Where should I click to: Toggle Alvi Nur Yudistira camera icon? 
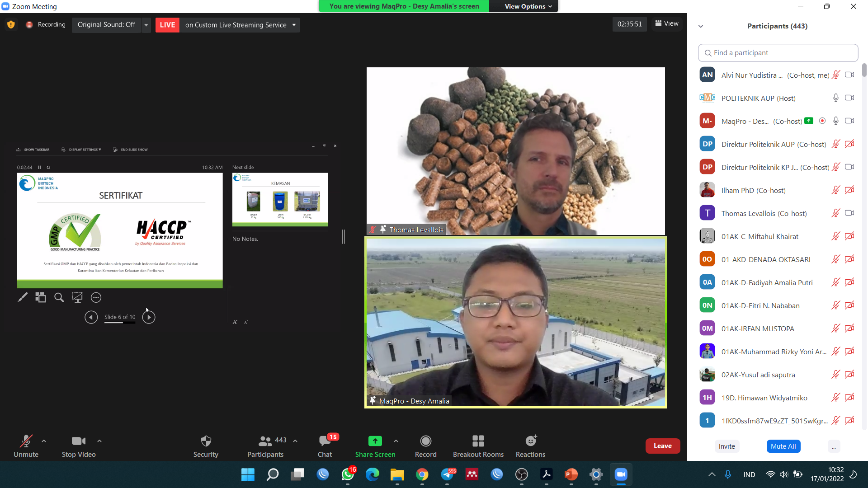[849, 75]
